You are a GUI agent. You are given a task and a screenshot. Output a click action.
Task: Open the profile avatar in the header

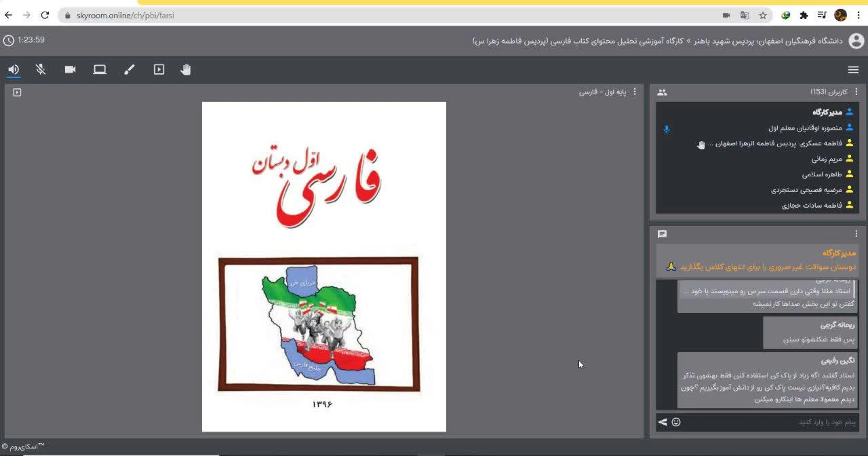click(856, 41)
